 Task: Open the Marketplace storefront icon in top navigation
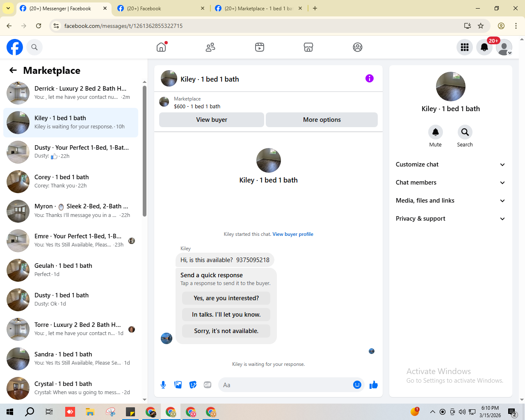pos(308,47)
